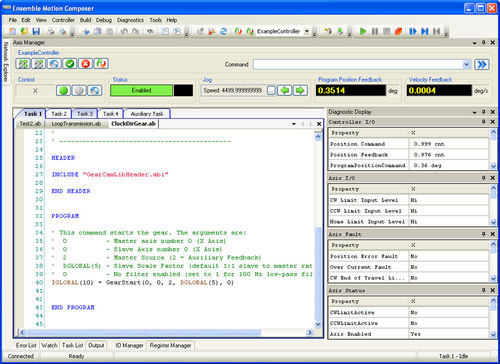
Task: Stop program using the red stop icon
Action: (x=398, y=31)
